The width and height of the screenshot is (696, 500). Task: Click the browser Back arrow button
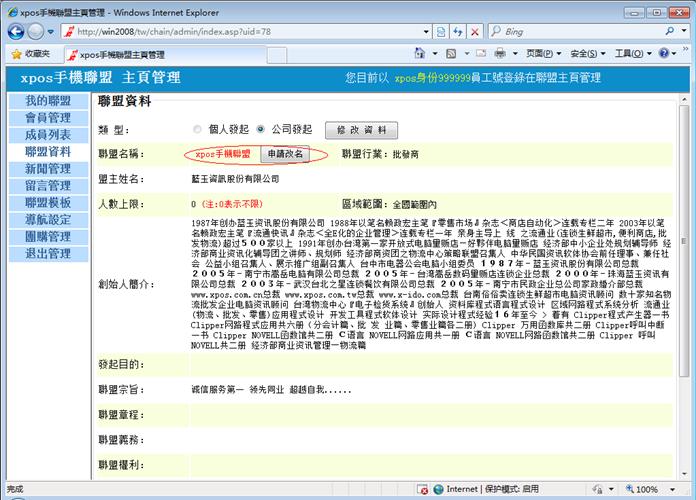pos(18,31)
